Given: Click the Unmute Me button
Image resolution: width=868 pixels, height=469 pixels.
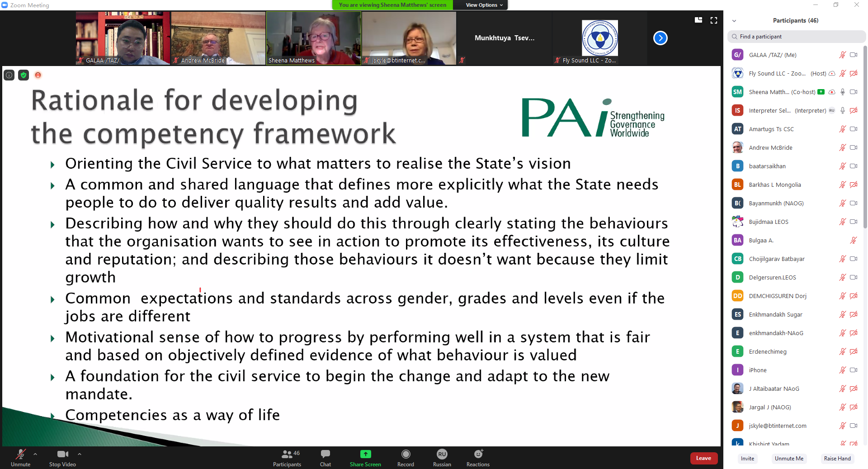Looking at the screenshot, I should (x=789, y=458).
